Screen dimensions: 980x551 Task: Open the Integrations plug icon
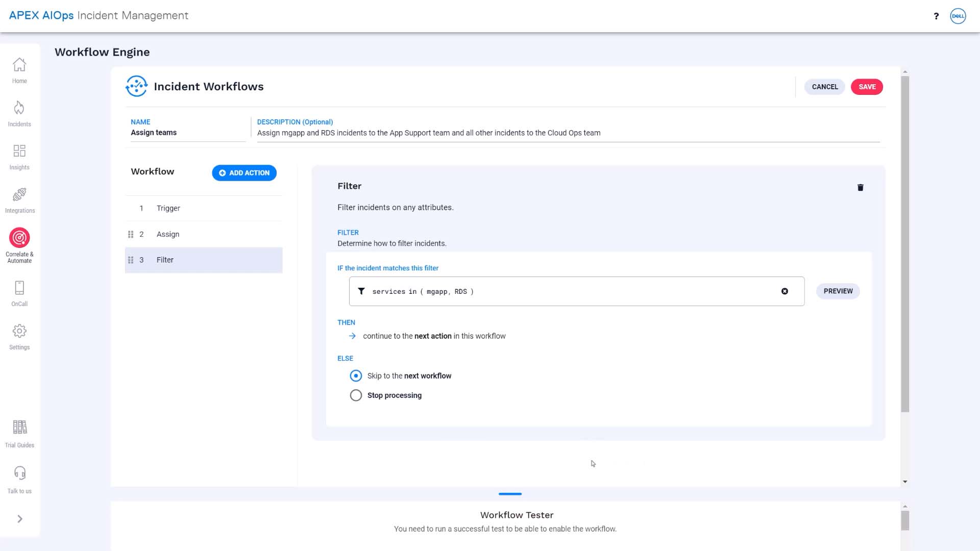(x=19, y=194)
